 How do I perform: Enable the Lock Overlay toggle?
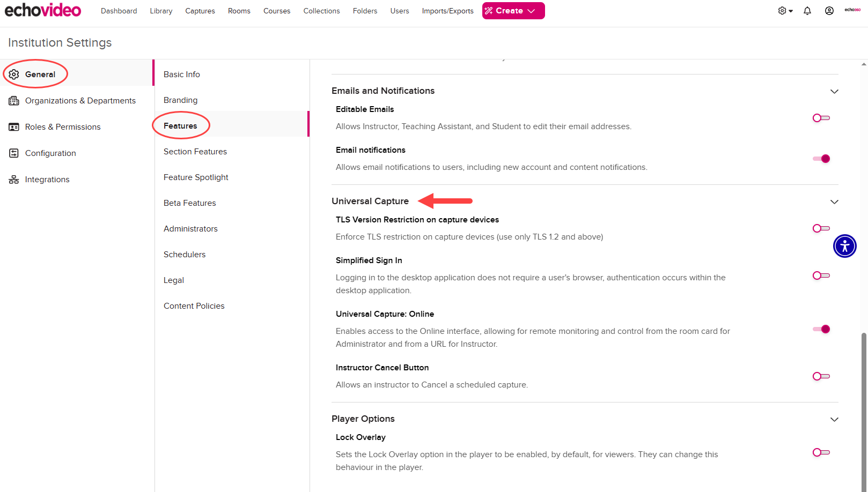pos(821,452)
